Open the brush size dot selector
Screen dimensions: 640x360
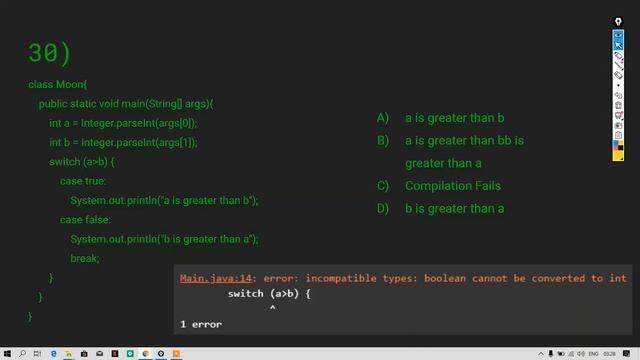618,85
